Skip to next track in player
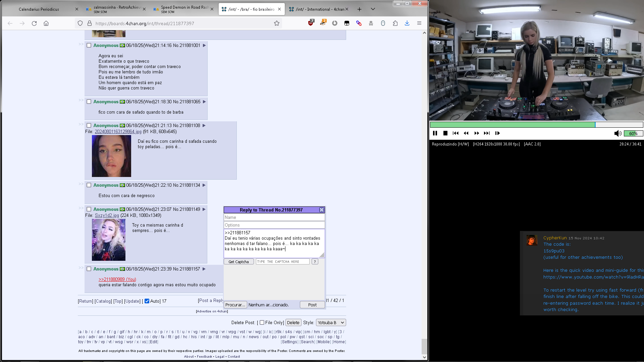The height and width of the screenshot is (362, 644). (487, 133)
